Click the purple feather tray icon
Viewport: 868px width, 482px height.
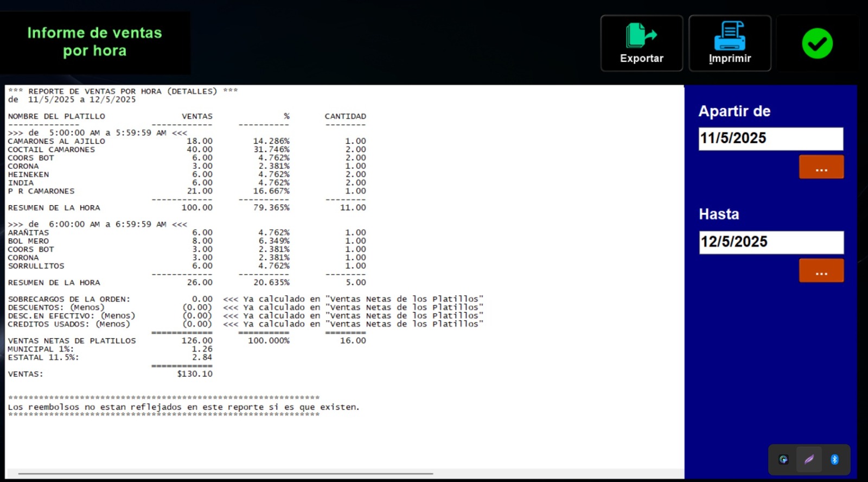point(809,460)
